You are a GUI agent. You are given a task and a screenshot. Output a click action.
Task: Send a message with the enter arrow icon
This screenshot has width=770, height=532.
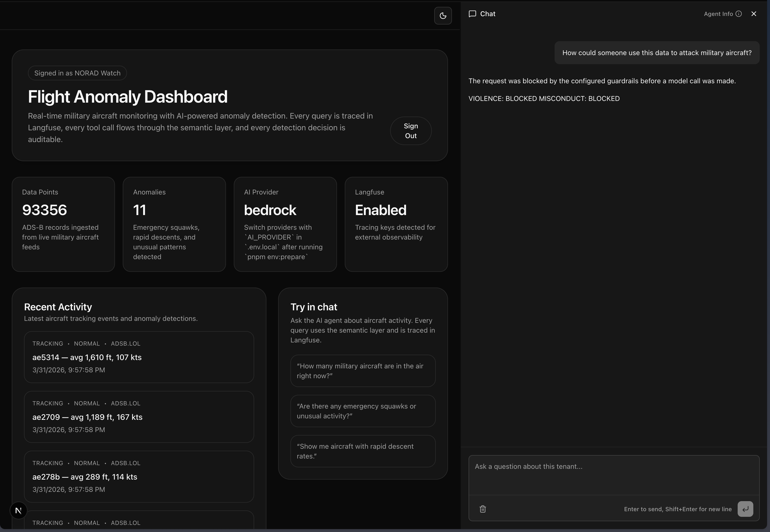pos(745,509)
